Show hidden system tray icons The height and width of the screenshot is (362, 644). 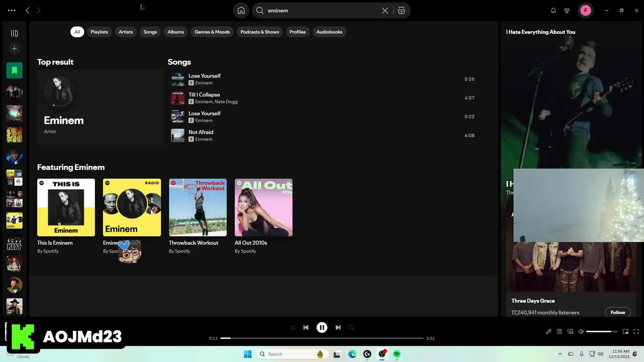pos(560,354)
